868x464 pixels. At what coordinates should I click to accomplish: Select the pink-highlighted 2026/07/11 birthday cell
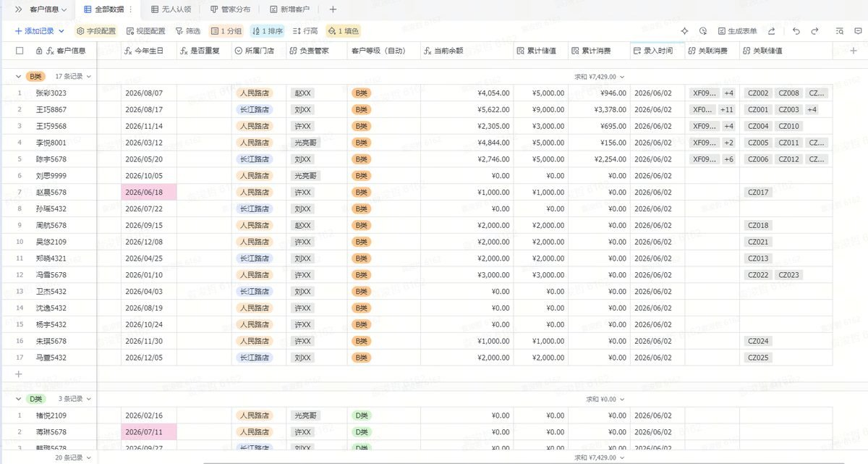pyautogui.click(x=149, y=431)
